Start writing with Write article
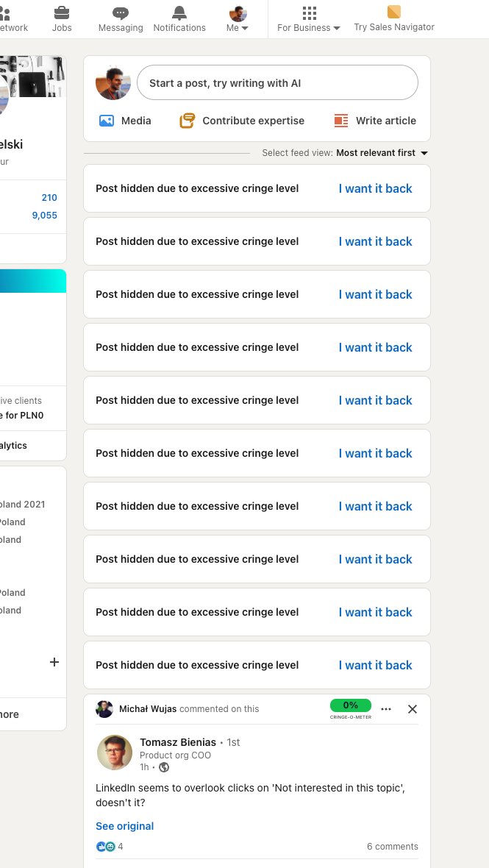Image resolution: width=489 pixels, height=868 pixels. pyautogui.click(x=374, y=121)
